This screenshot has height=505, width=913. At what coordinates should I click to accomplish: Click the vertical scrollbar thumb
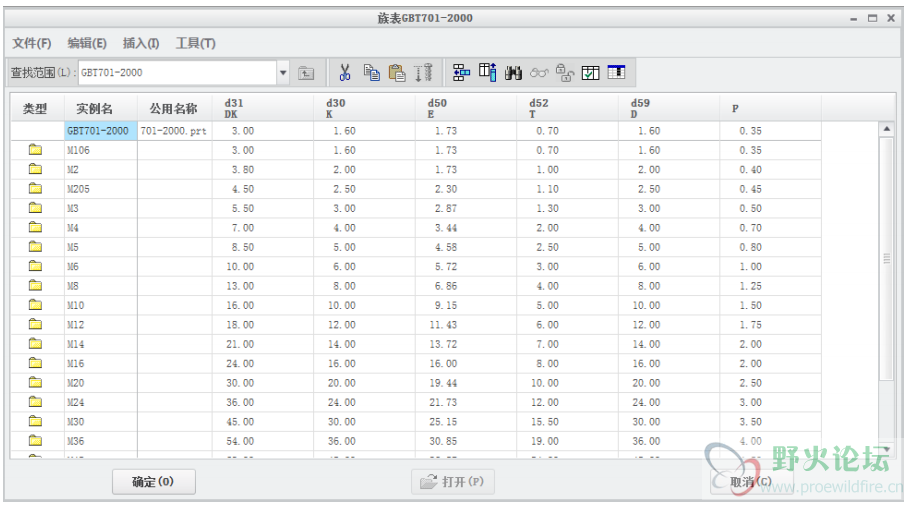click(886, 258)
